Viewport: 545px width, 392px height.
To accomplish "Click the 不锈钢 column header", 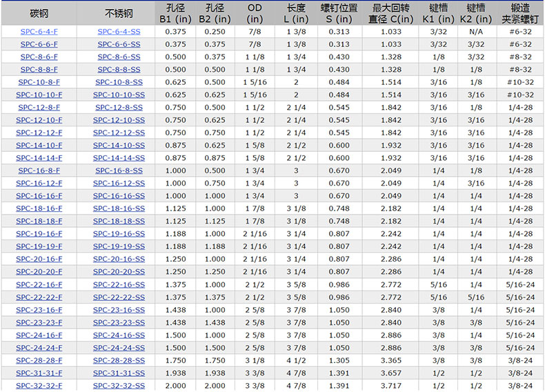I will tap(119, 13).
